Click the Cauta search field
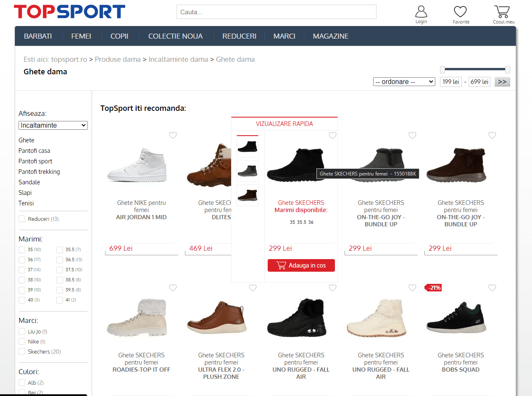 276,12
